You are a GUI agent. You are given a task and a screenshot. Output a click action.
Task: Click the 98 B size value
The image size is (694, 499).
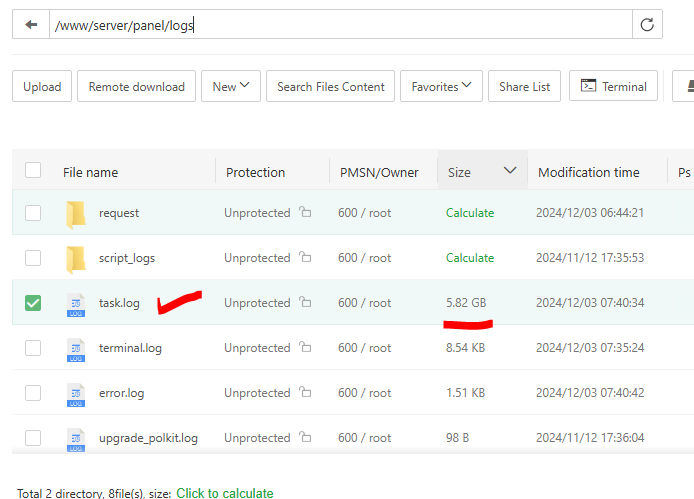(x=457, y=438)
